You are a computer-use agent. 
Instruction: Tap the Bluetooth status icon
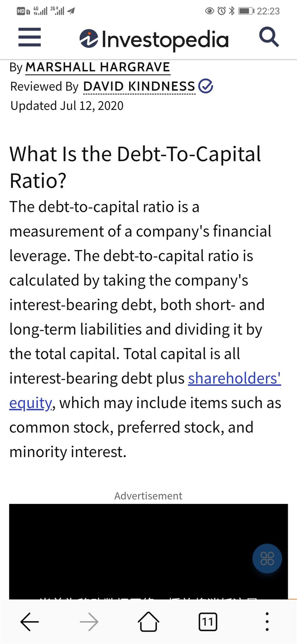pos(232,11)
